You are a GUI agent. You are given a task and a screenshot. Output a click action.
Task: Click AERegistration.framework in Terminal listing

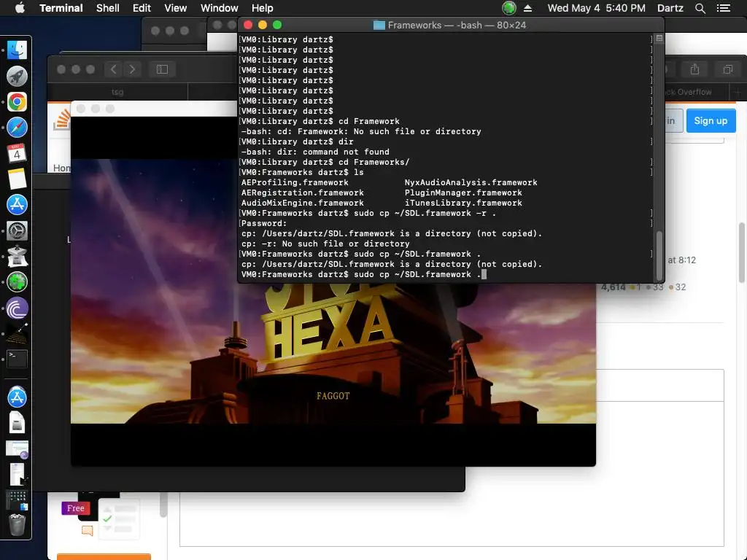coord(302,192)
